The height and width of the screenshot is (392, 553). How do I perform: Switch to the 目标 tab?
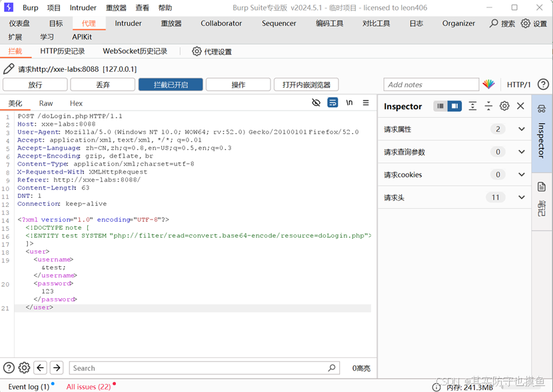(56, 23)
